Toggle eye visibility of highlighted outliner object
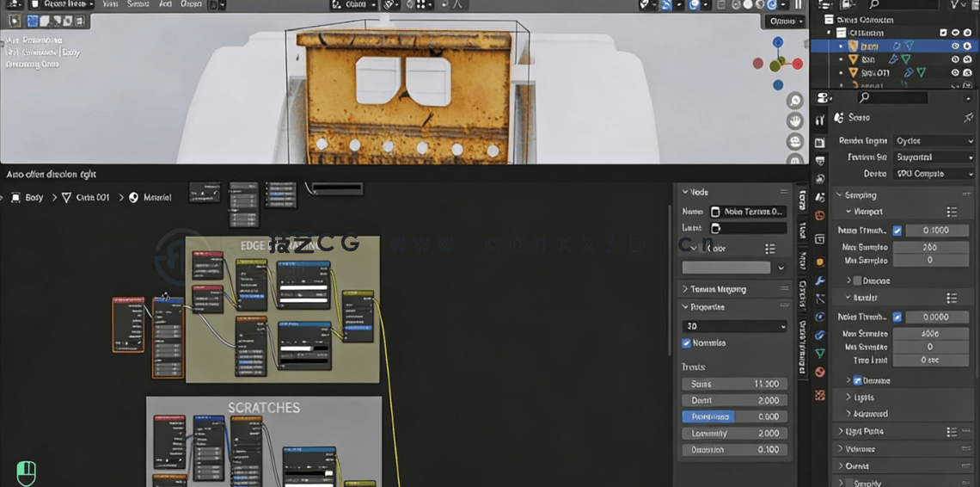 coord(956,46)
